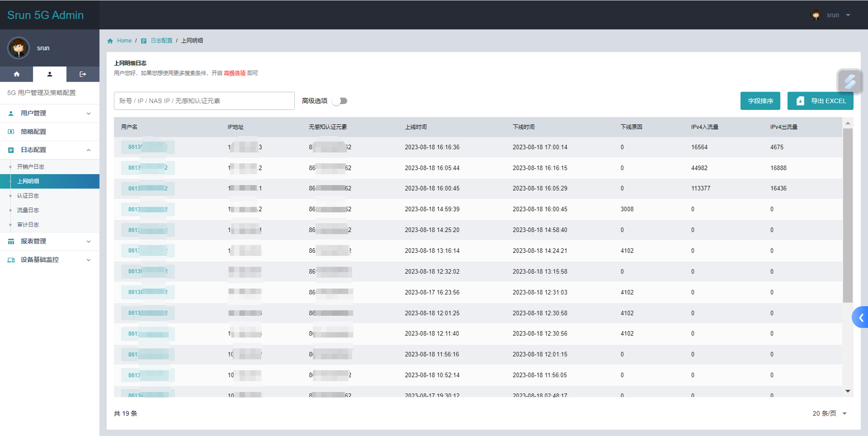
Task: Click the 日志配置 breadcrumb icon
Action: (144, 41)
